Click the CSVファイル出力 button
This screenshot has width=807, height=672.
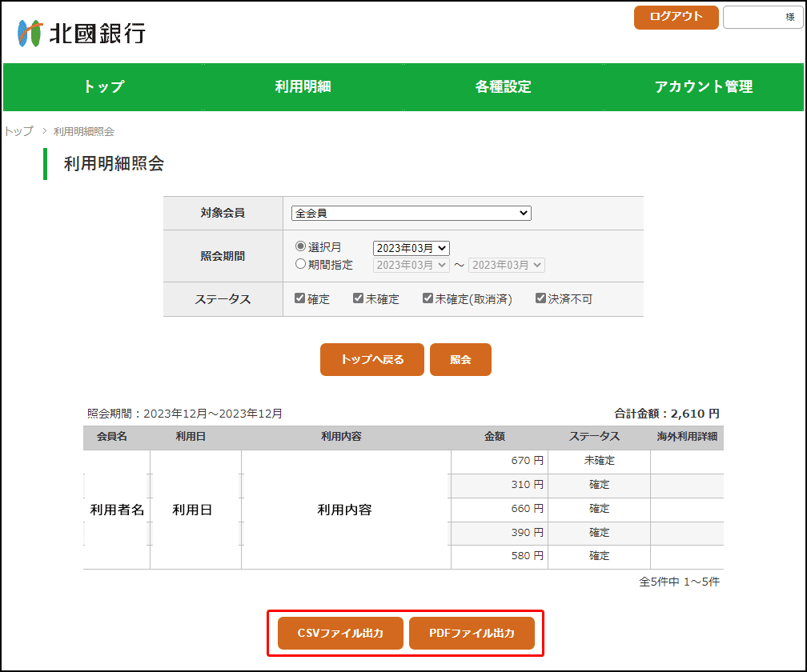point(340,634)
